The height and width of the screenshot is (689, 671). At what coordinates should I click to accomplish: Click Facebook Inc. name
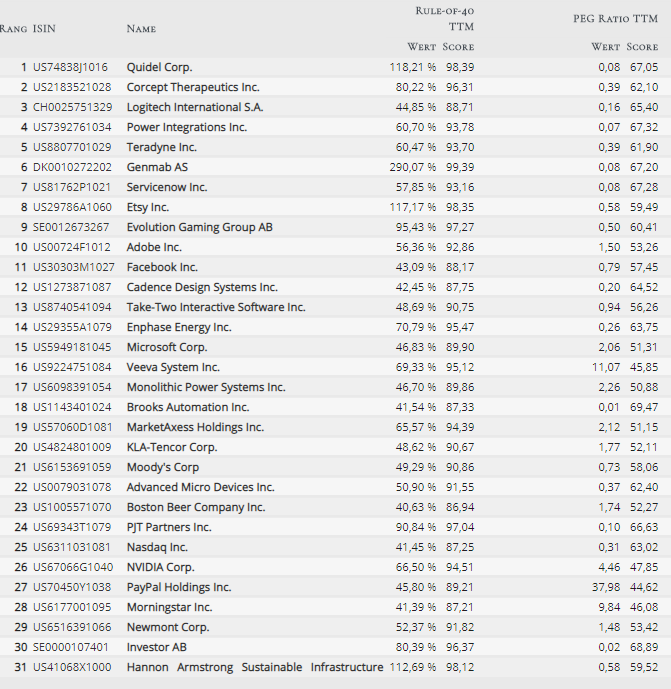(x=162, y=267)
